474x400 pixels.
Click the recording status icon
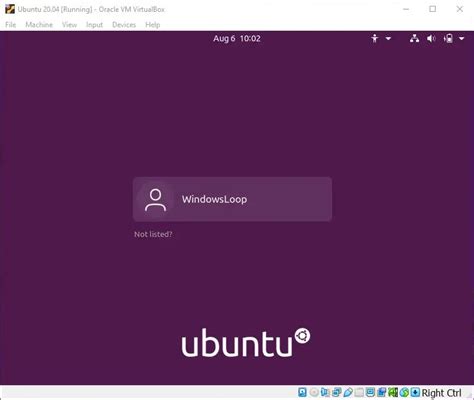pyautogui.click(x=382, y=392)
